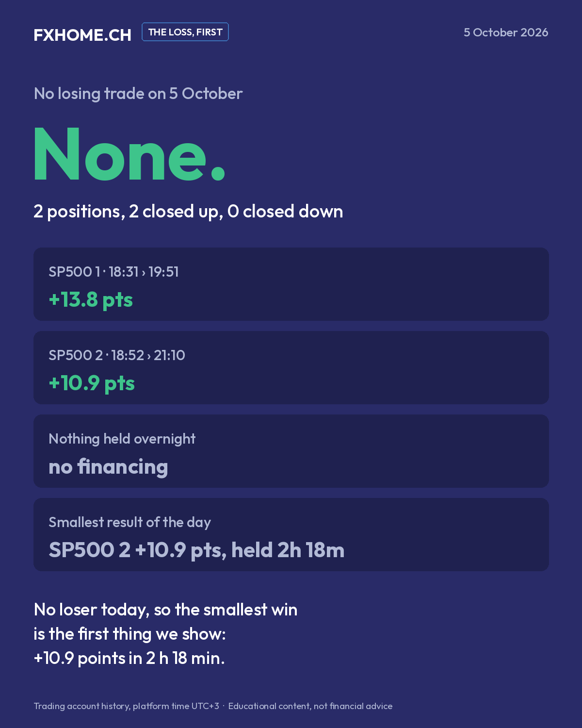The height and width of the screenshot is (728, 582).
Task: Click Educational content disclaimer text
Action: tap(310, 706)
